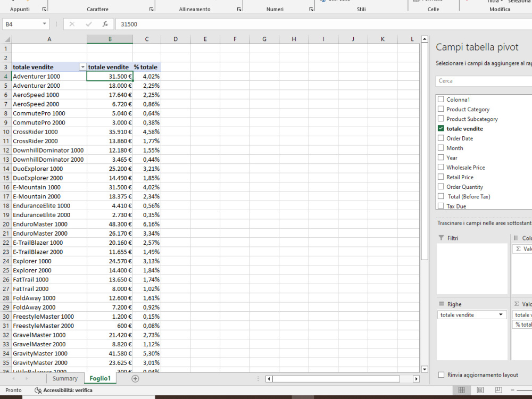Open the Numeri format dialog launcher

click(311, 10)
